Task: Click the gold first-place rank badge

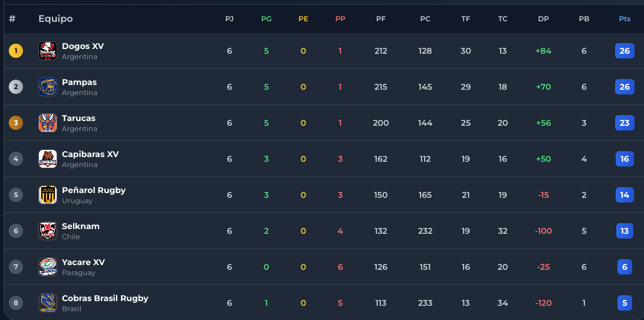Action: pos(16,51)
